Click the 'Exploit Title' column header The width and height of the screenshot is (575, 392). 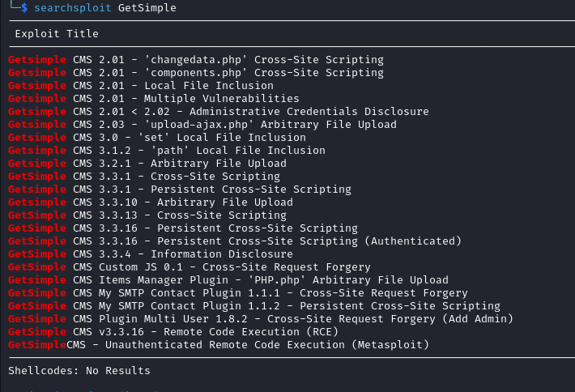(57, 34)
